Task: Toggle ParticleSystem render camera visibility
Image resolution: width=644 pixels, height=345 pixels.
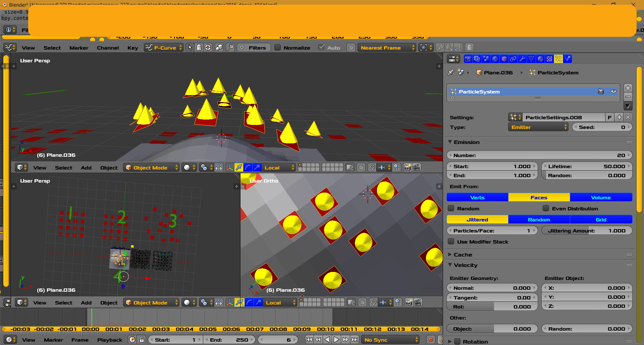Action: (x=601, y=91)
